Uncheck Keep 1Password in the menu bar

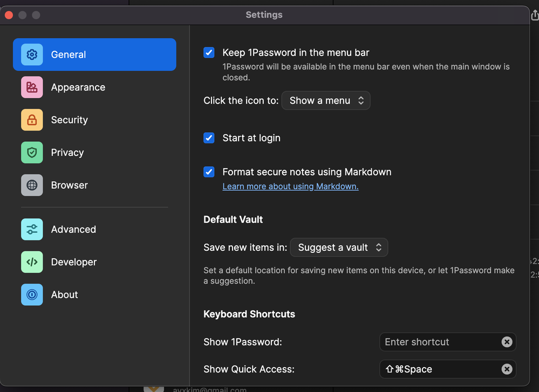click(209, 52)
